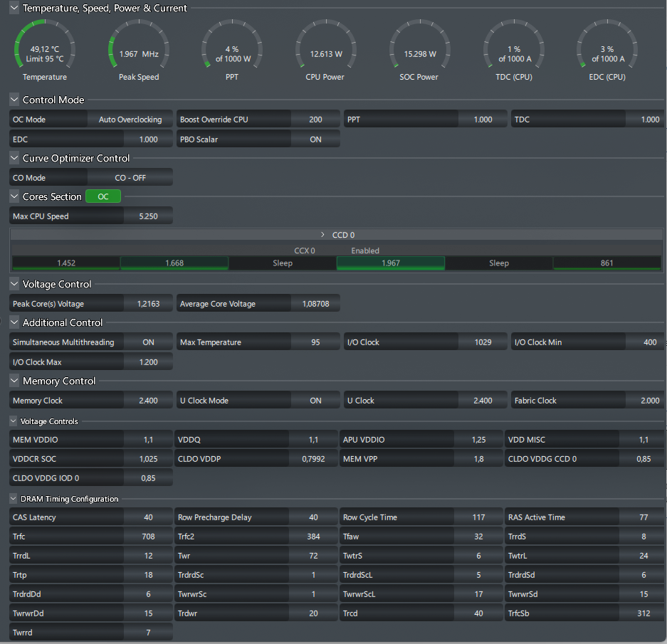The height and width of the screenshot is (644, 667).
Task: Collapse the Memory Control section
Action: tap(14, 381)
